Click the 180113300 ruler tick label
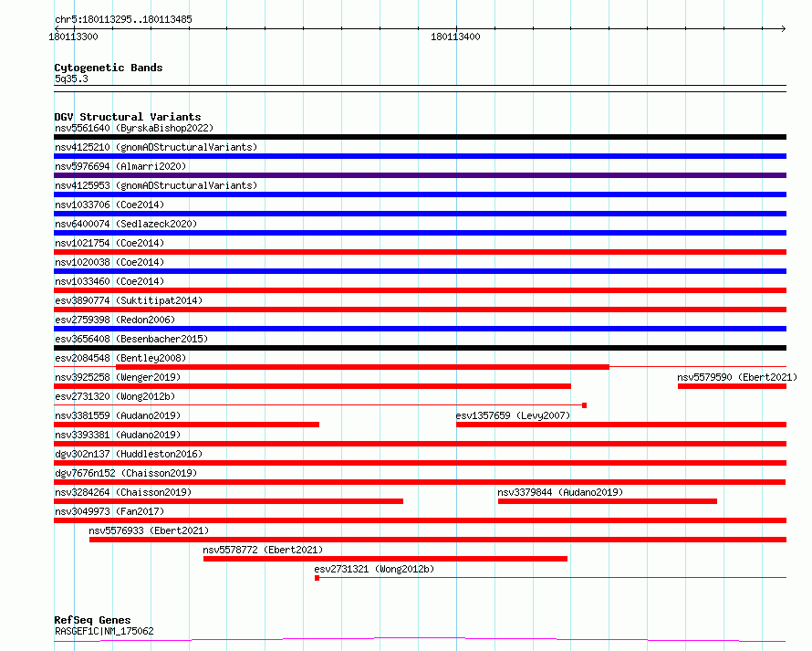The image size is (812, 651). pos(73,37)
